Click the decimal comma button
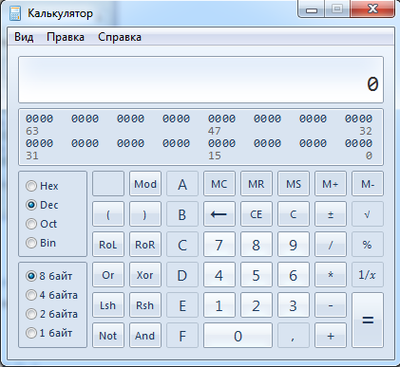 pyautogui.click(x=293, y=335)
